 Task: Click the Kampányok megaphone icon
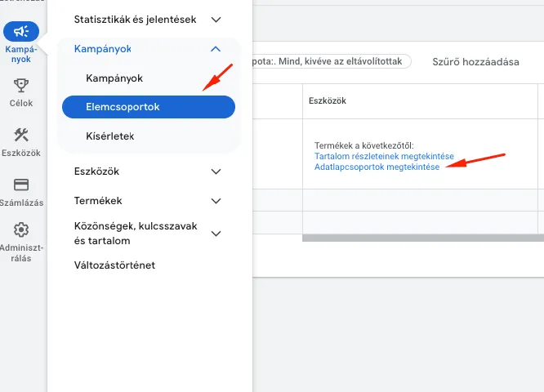[21, 32]
